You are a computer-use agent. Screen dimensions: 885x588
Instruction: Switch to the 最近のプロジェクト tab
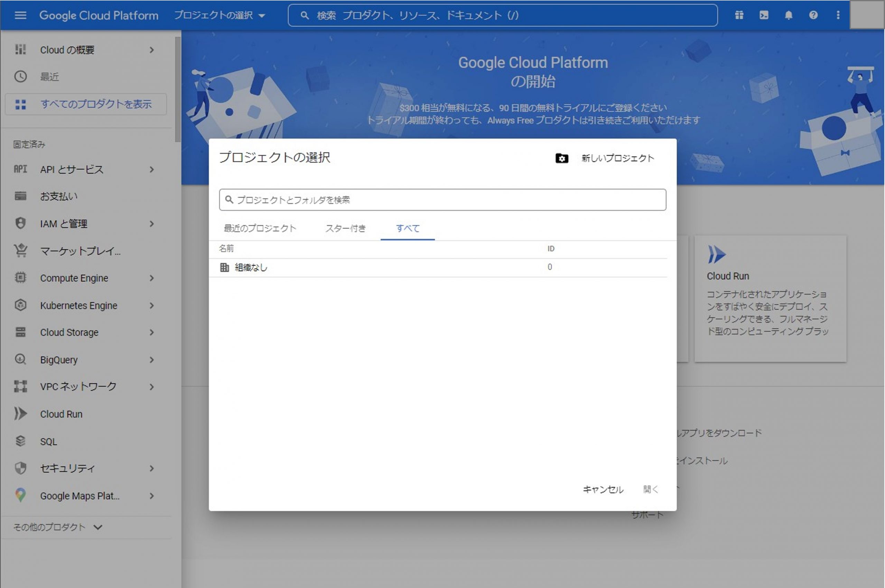pyautogui.click(x=260, y=228)
